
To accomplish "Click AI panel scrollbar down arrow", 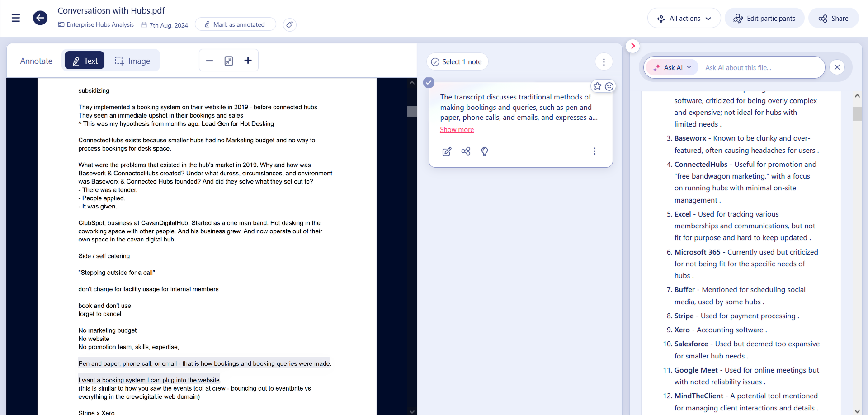I will pos(857,411).
